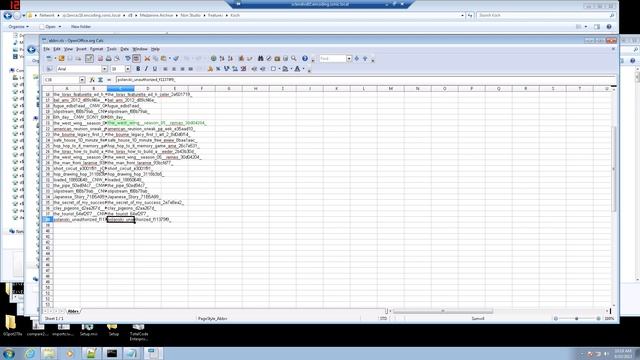Click the Cut scissors icon in Calc toolbar

pos(147,59)
